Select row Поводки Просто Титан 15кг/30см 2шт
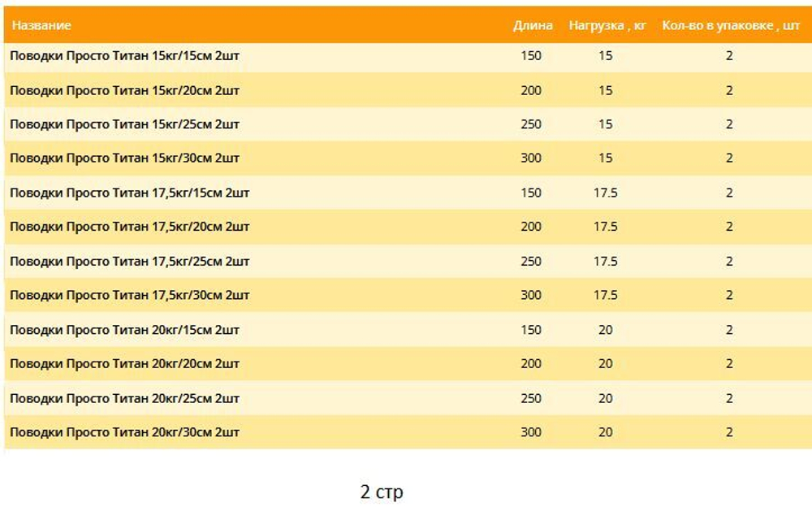812x529 pixels. pyautogui.click(x=408, y=158)
